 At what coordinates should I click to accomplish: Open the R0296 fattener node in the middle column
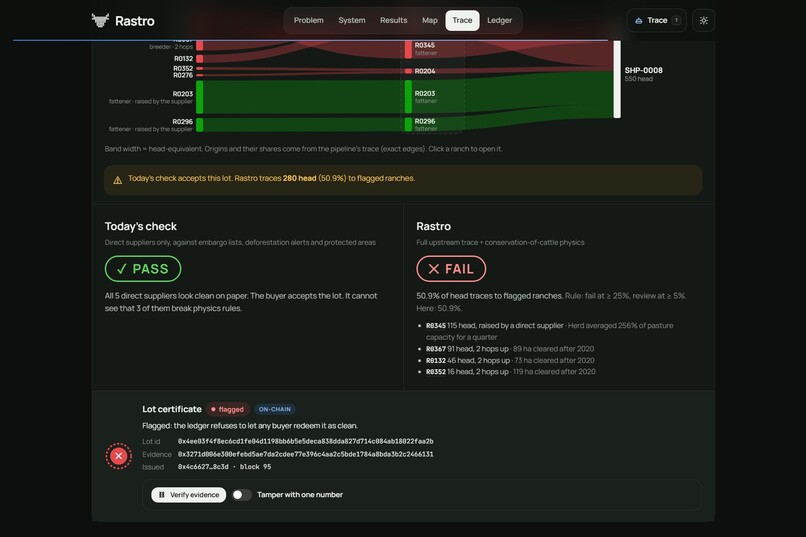coord(408,124)
